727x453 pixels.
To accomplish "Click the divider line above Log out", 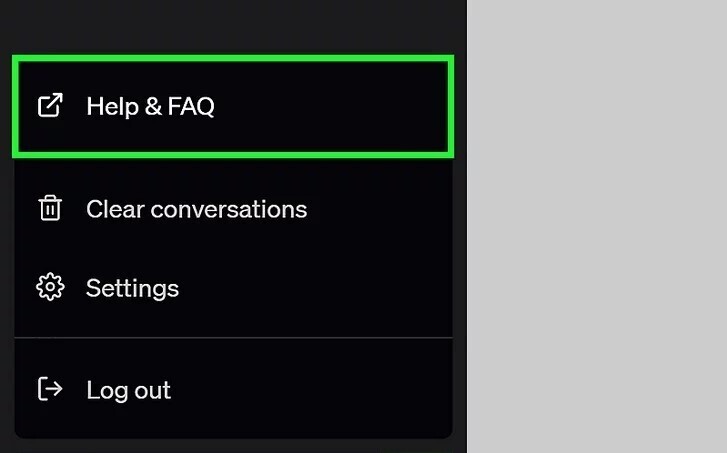I will [x=232, y=339].
